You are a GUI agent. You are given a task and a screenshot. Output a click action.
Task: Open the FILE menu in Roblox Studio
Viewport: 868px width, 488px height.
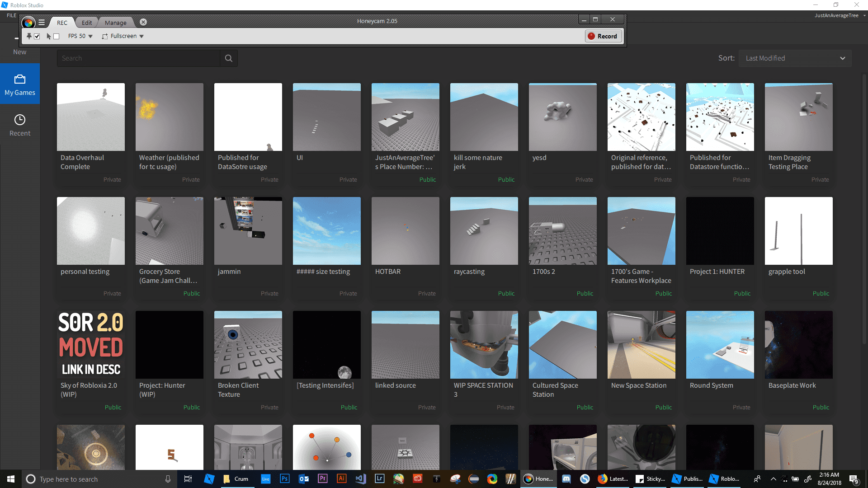tap(11, 15)
